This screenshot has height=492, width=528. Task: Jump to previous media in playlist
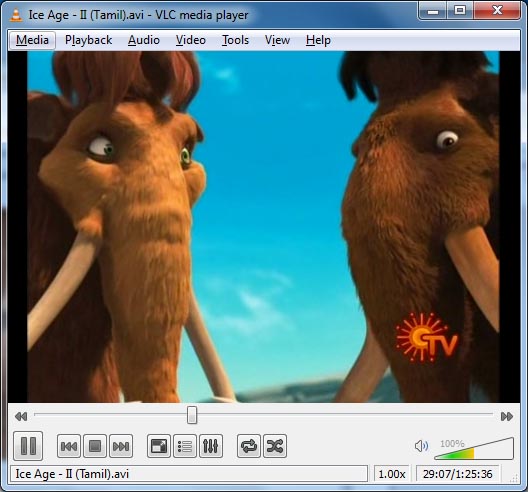click(69, 446)
